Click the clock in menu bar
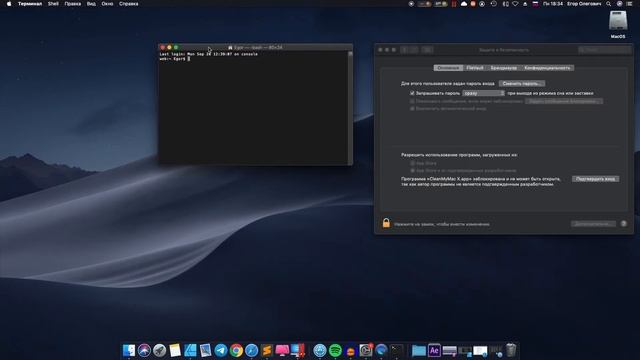This screenshot has height=360, width=640. coord(553,4)
